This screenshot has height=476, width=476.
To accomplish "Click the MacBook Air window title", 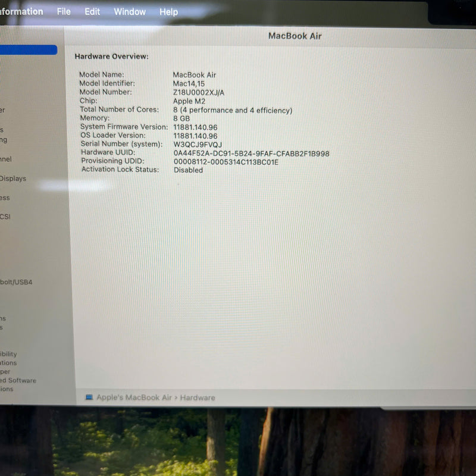I will coord(295,36).
